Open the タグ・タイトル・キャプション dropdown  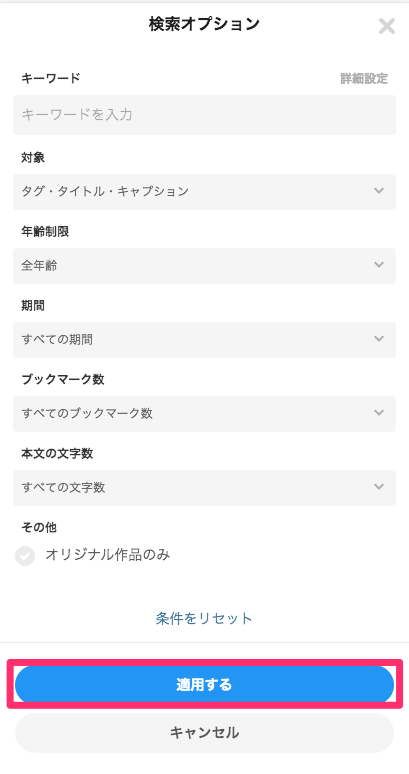tap(204, 192)
